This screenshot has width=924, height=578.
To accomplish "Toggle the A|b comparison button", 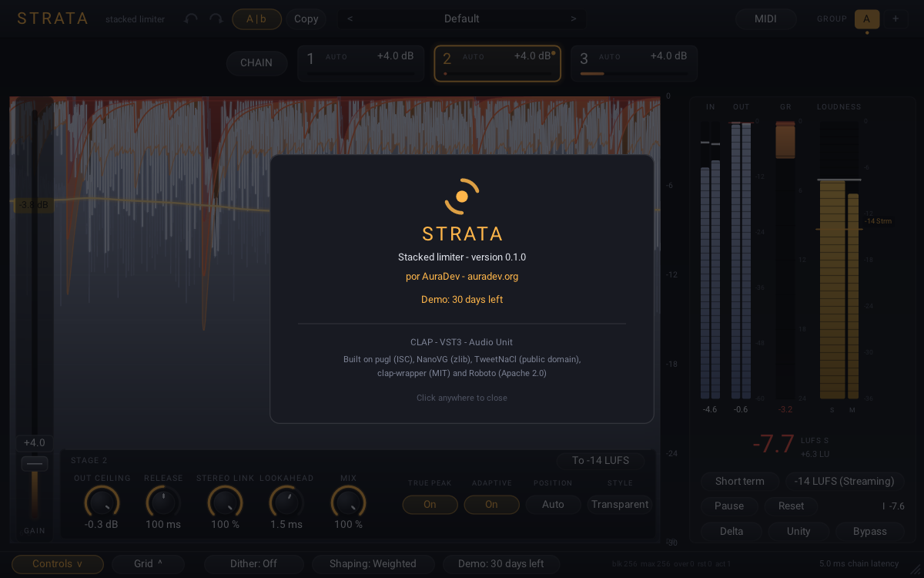I will pos(256,18).
